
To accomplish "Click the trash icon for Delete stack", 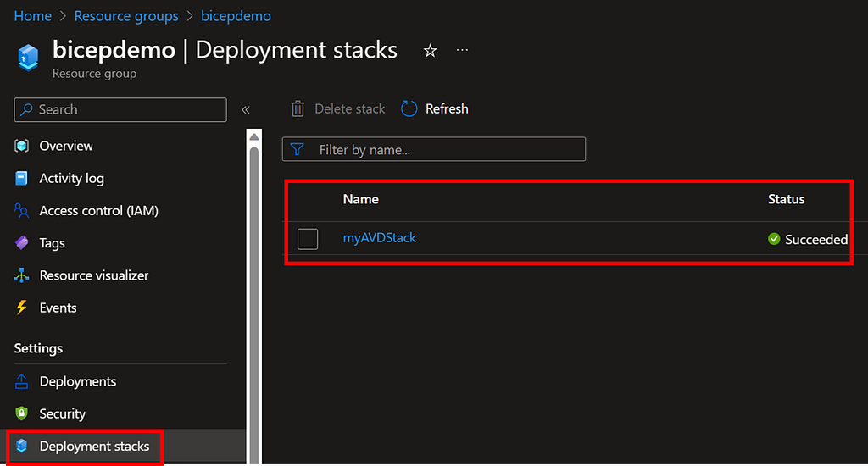I will point(298,108).
